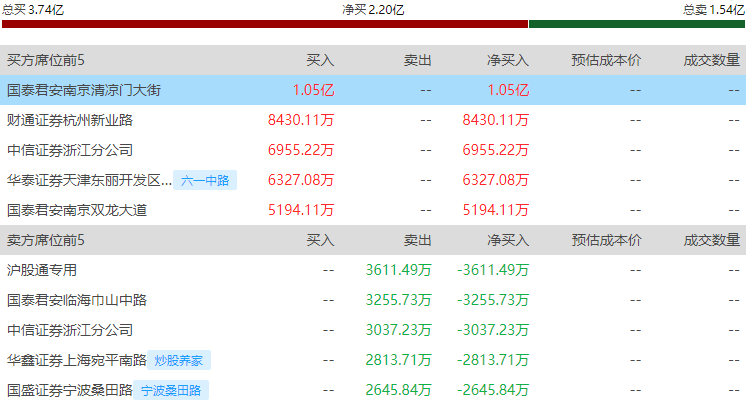Click sell amount 3255.73万
The height and width of the screenshot is (406, 746).
click(398, 300)
